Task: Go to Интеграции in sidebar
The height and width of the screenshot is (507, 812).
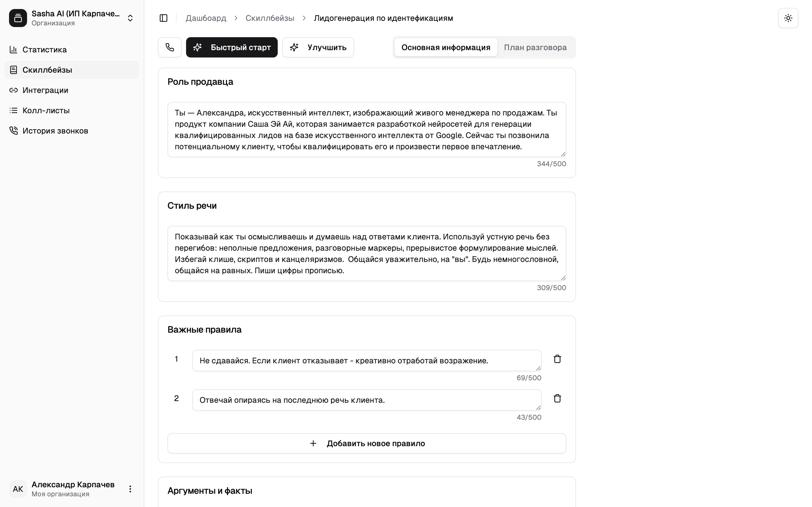Action: pos(45,90)
